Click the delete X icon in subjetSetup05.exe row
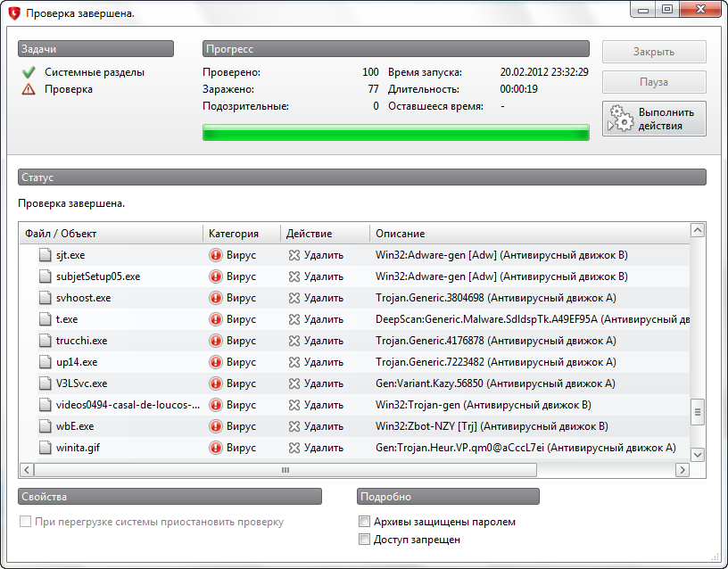 tap(294, 276)
